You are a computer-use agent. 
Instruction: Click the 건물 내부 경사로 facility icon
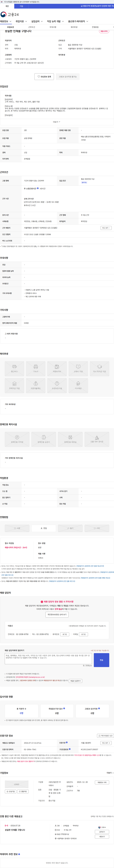pyautogui.click(x=97, y=439)
